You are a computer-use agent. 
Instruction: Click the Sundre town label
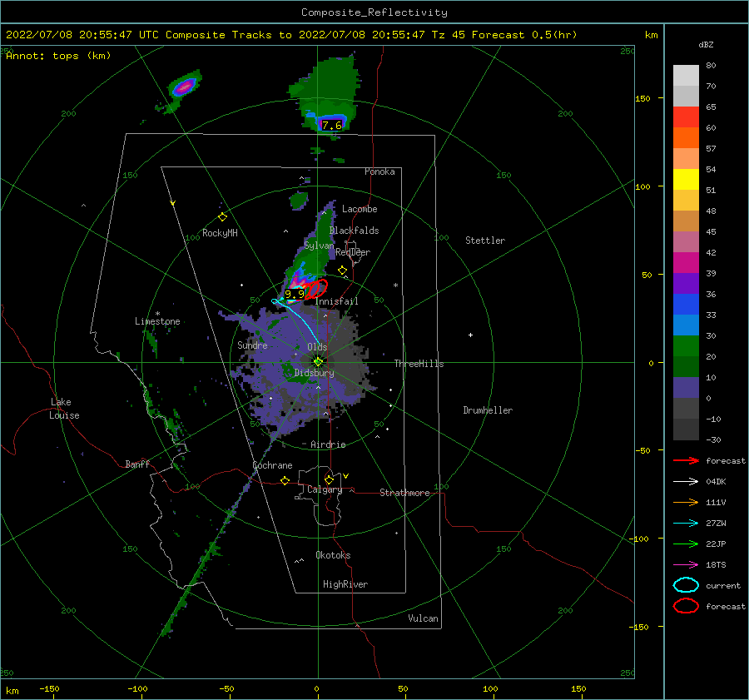253,345
